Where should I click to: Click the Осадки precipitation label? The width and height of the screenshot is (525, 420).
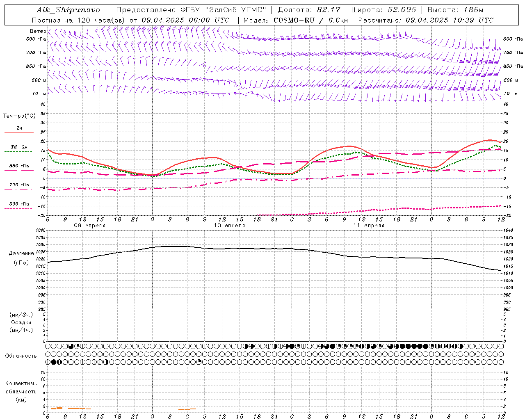[21, 322]
